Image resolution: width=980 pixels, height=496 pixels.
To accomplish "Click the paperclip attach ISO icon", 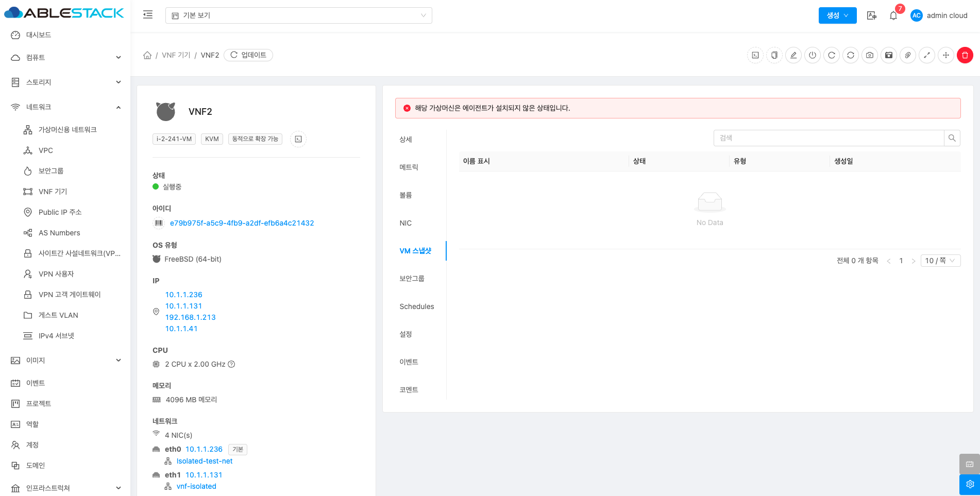I will coord(908,55).
